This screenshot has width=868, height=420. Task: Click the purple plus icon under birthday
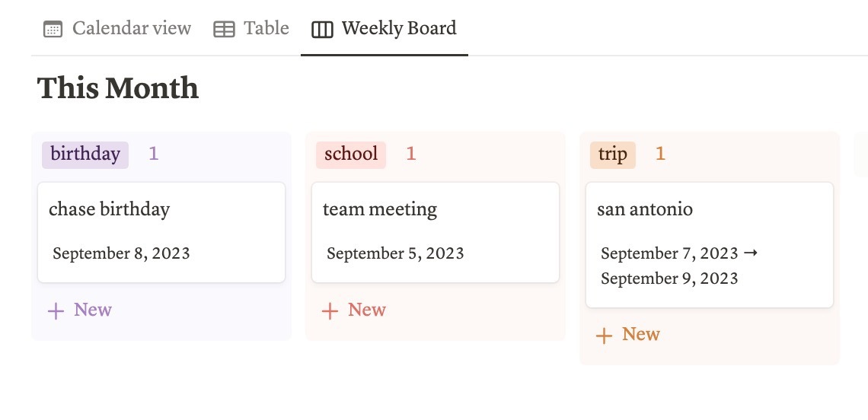56,311
